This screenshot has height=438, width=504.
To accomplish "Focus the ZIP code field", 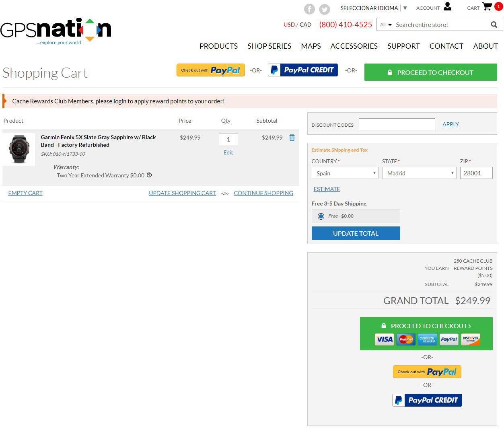I will tap(476, 173).
